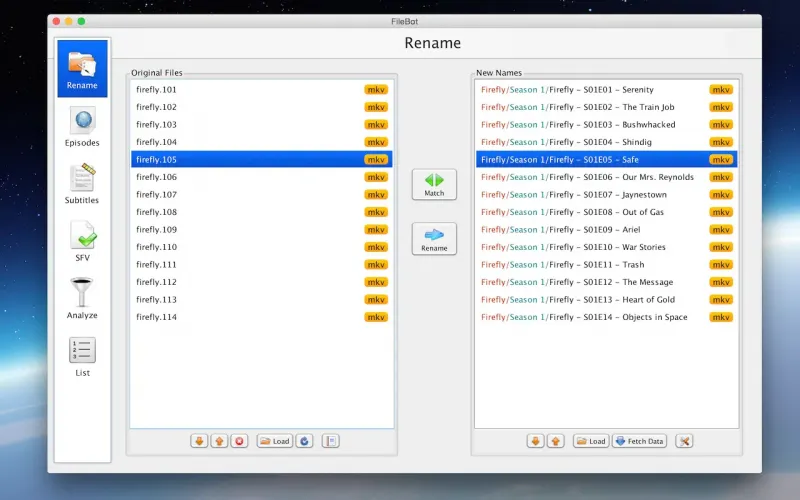Screen dimensions: 800x500
Task: Select the highlighted S01E05 - Safe row
Action: 607,159
